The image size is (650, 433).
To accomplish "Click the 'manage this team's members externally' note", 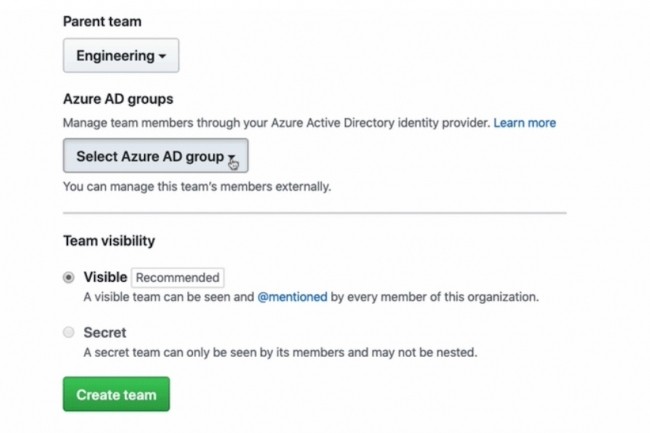I will click(x=197, y=187).
